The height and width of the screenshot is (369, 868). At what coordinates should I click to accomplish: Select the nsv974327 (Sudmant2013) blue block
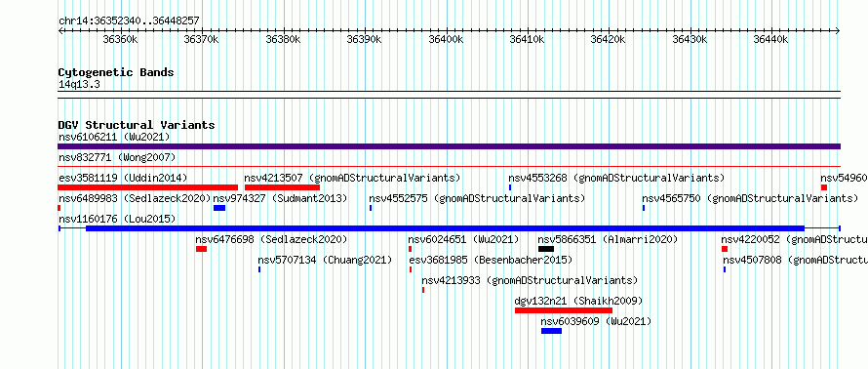coord(219,208)
